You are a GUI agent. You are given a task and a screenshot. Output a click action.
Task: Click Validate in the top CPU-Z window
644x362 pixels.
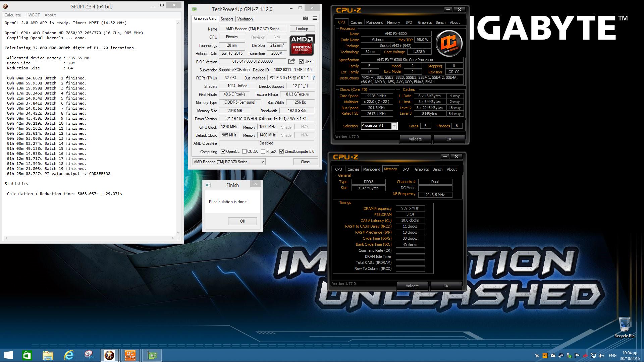pos(415,139)
